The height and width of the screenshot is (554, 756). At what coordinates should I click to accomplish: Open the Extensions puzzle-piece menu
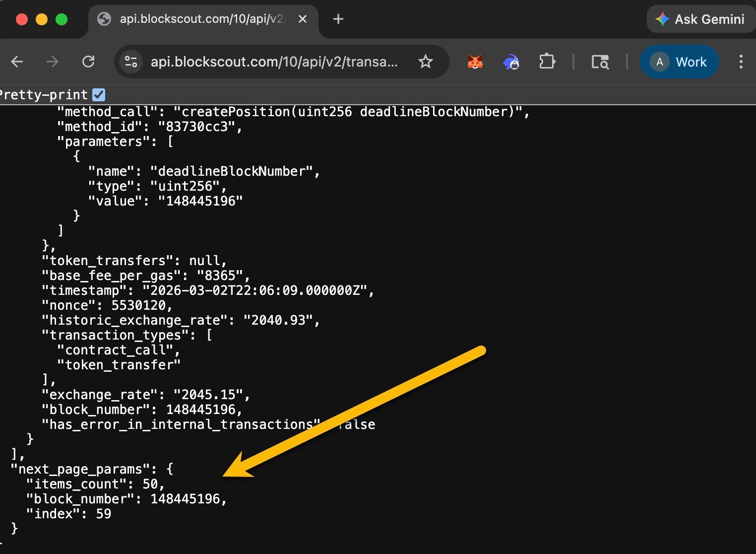coord(547,62)
